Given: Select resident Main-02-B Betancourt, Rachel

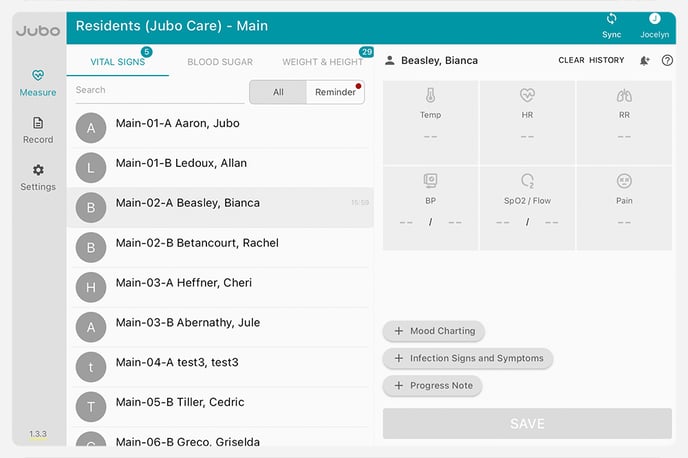Looking at the screenshot, I should [222, 247].
